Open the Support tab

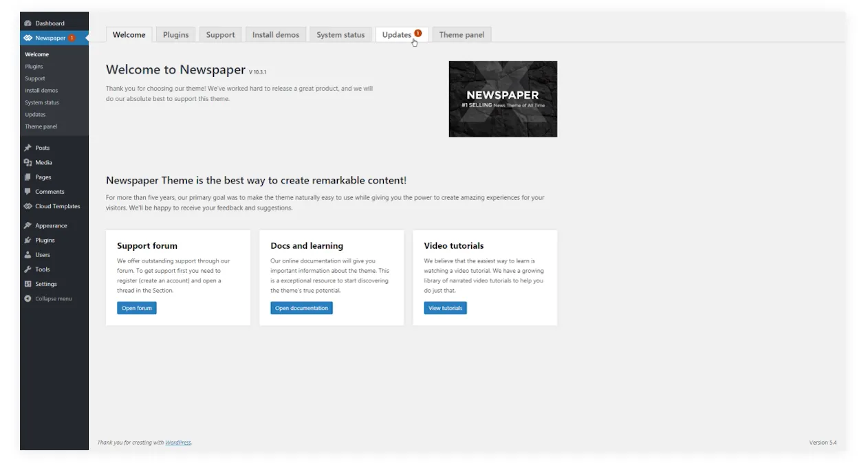tap(220, 34)
